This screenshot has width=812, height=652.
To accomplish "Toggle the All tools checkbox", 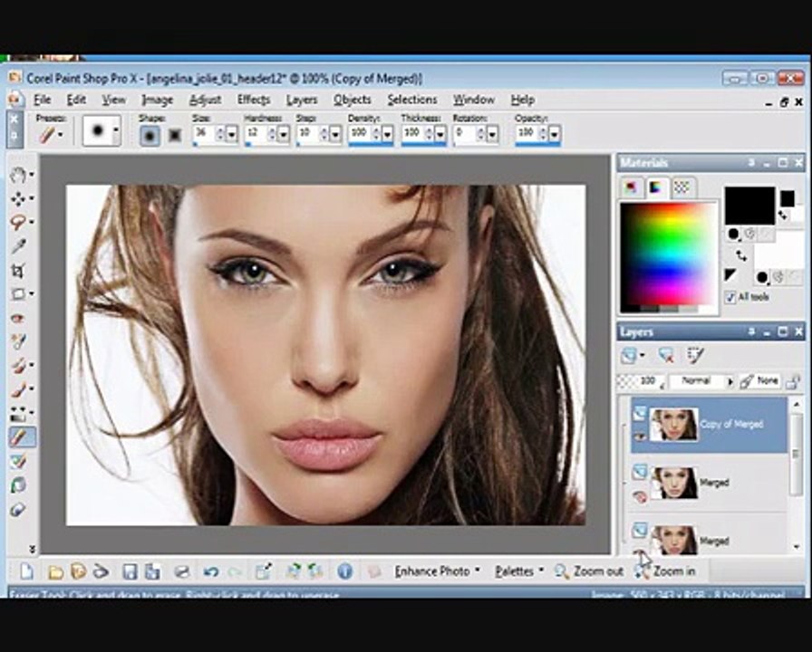I will coord(730,297).
